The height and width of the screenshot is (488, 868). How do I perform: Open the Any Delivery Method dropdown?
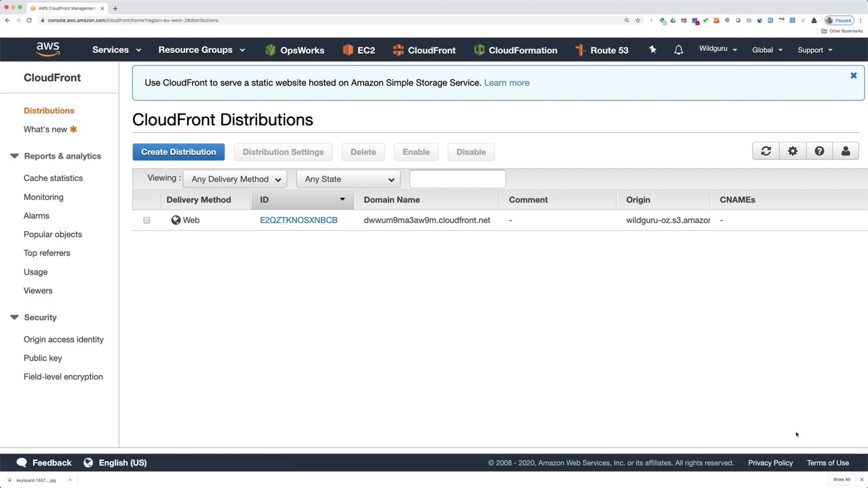tap(235, 179)
